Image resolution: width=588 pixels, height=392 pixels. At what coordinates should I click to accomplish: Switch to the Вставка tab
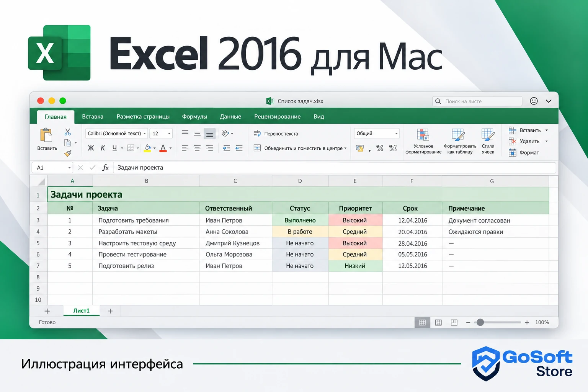point(93,116)
